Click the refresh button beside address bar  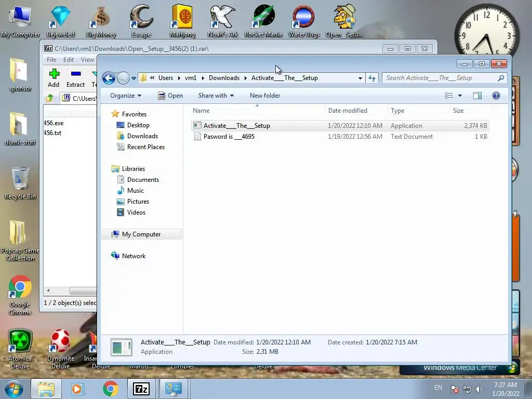click(372, 78)
